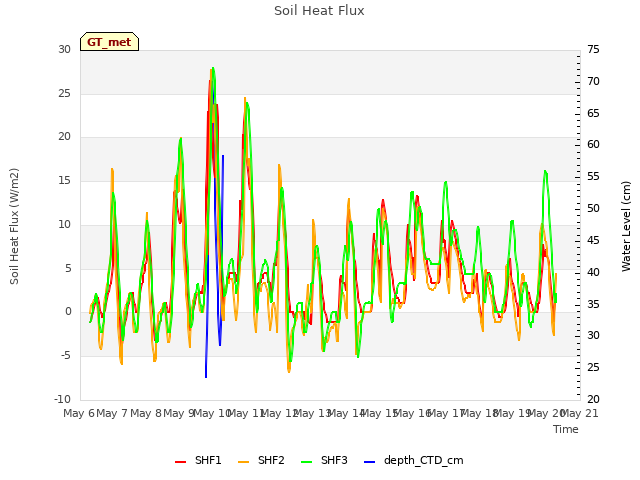This screenshot has height=480, width=640.
Task: Click the Water Level (cm) axis title
Action: click(x=626, y=226)
